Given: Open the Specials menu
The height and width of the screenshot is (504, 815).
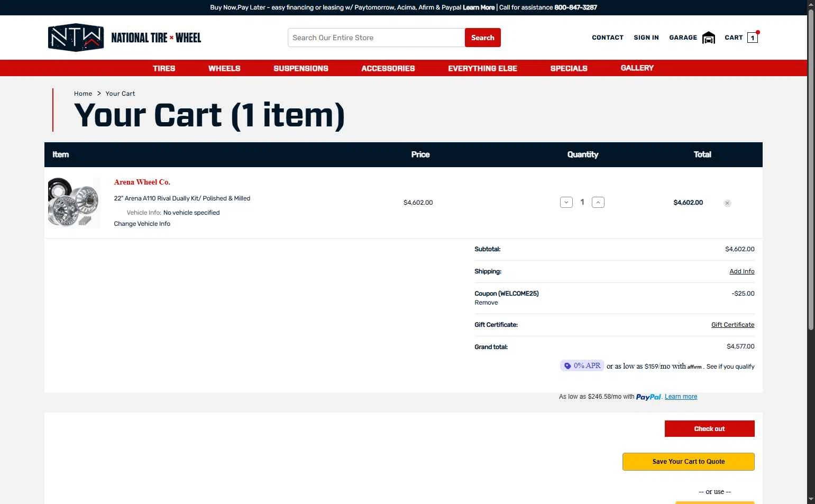Looking at the screenshot, I should [x=569, y=68].
